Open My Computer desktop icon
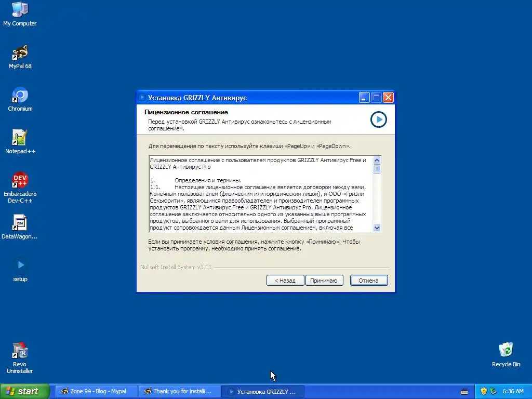532x399 pixels. [x=20, y=14]
